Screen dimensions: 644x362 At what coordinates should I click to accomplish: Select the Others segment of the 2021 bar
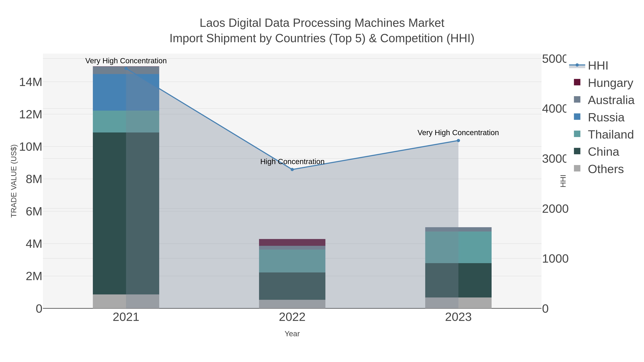(x=126, y=301)
